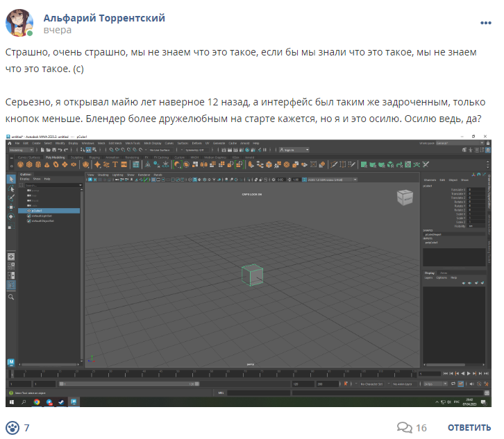Select the polygon cube shelf icon

pyautogui.click(x=29, y=165)
